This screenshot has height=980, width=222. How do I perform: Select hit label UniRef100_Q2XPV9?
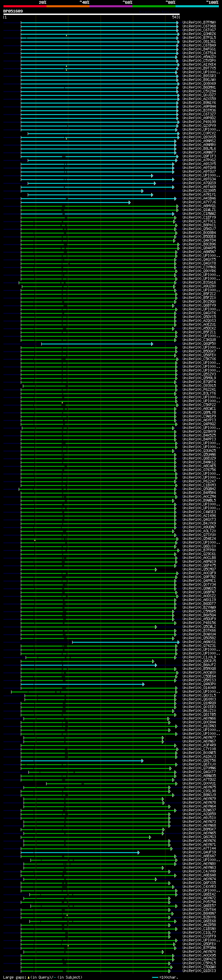(x=199, y=125)
